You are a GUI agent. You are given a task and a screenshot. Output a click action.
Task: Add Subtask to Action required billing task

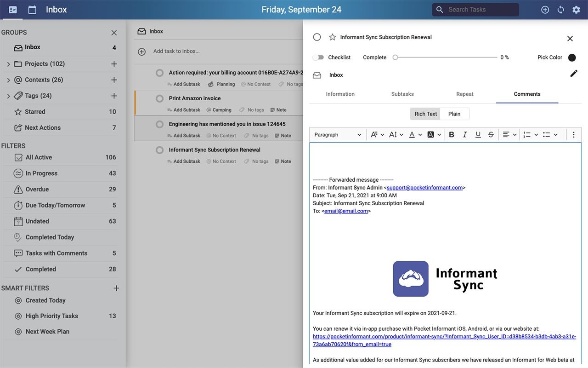click(x=183, y=84)
